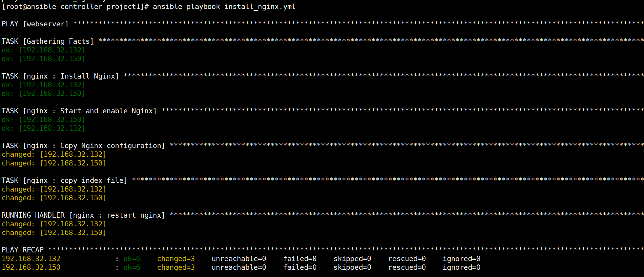
Task: Click ok line for 192.168.32.150 under Gathering Facts
Action: pyautogui.click(x=44, y=59)
